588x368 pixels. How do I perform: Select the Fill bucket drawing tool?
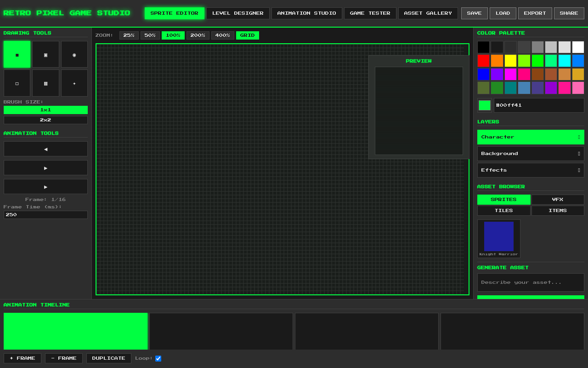point(45,83)
